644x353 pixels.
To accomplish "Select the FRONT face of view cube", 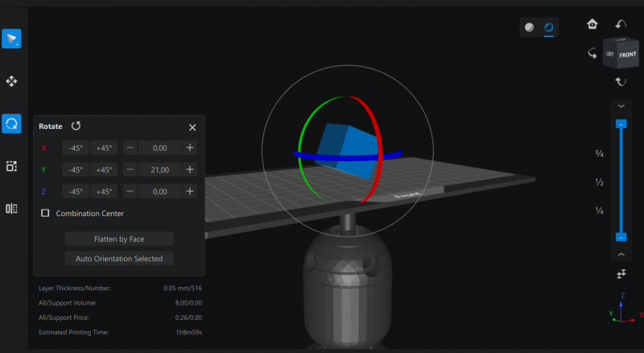I will (628, 55).
